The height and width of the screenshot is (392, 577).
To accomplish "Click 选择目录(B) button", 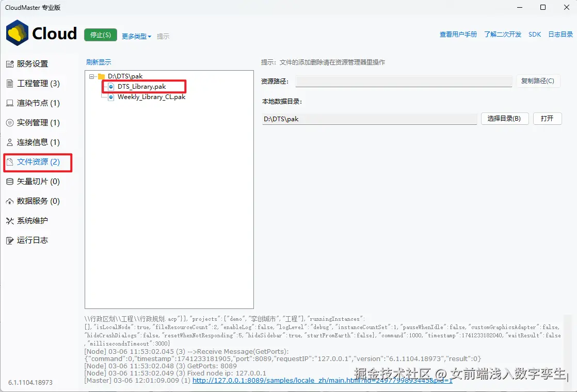I will [x=505, y=119].
